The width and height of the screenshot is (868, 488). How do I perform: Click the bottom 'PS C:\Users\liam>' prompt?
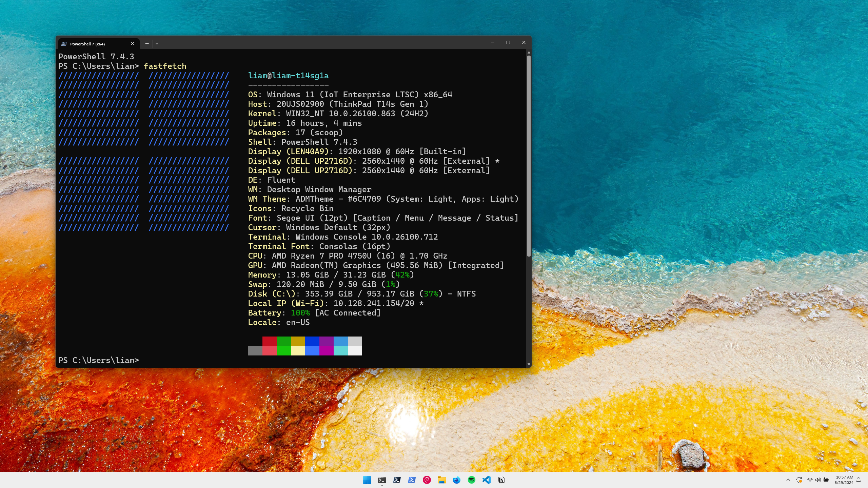click(x=99, y=360)
